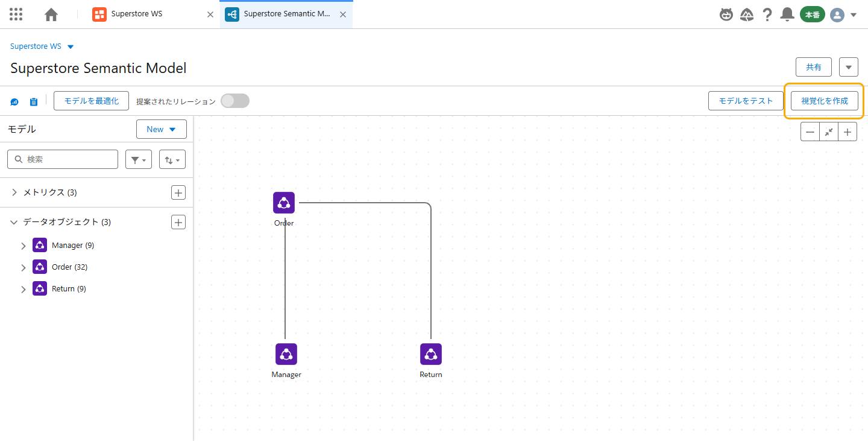Open the user profile avatar

[837, 15]
